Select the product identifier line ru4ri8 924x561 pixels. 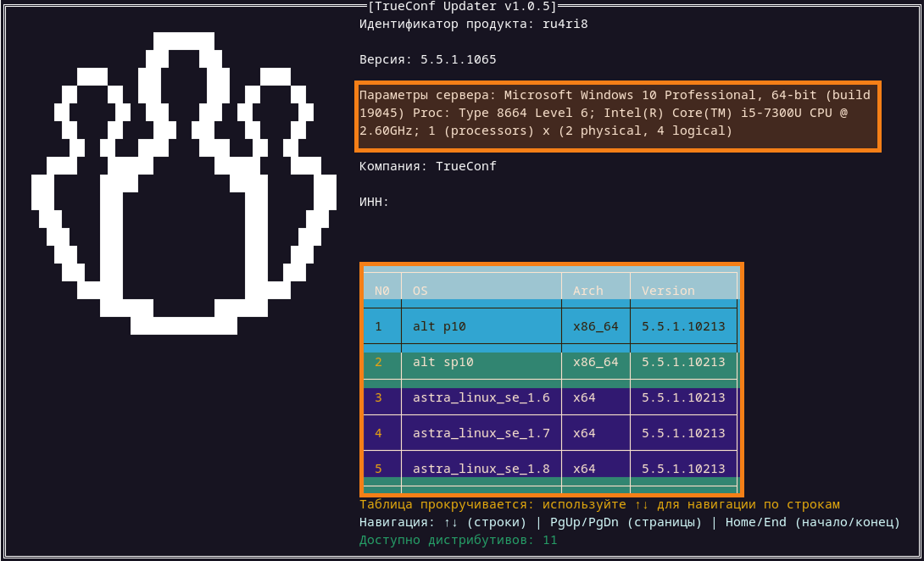[x=474, y=25]
